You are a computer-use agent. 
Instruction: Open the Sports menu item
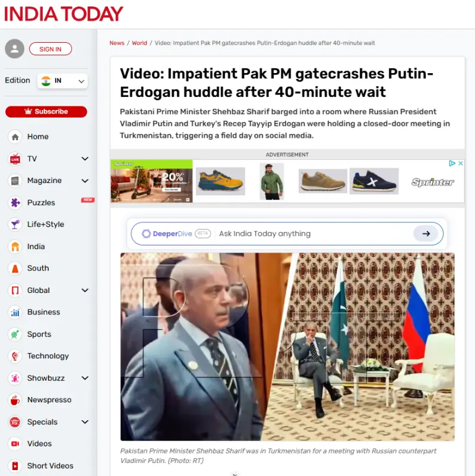tap(39, 334)
